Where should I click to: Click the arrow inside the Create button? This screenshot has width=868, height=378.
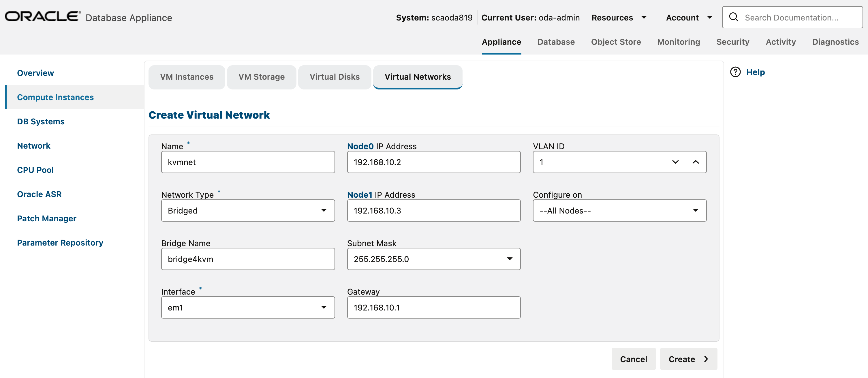pos(706,359)
